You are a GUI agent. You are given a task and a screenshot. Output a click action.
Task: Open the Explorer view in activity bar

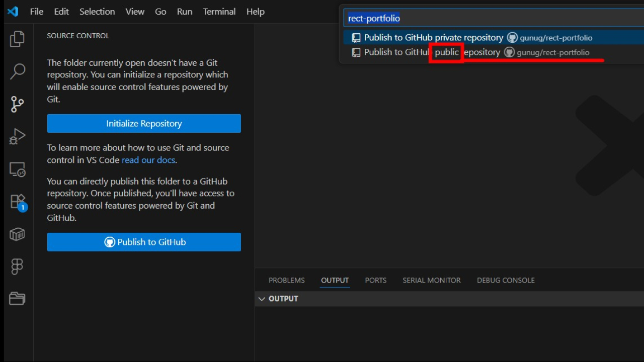pos(17,39)
